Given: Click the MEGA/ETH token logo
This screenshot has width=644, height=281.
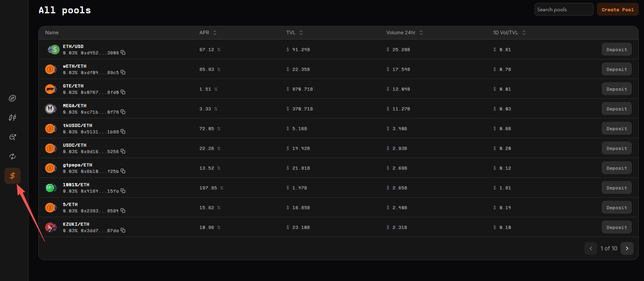Looking at the screenshot, I should coord(50,109).
